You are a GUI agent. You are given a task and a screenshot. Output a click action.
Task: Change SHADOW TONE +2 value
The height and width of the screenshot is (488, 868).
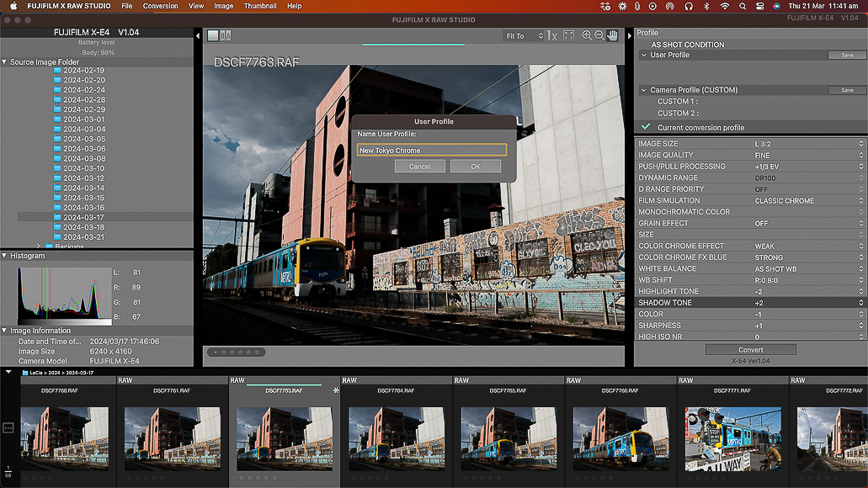coord(808,303)
